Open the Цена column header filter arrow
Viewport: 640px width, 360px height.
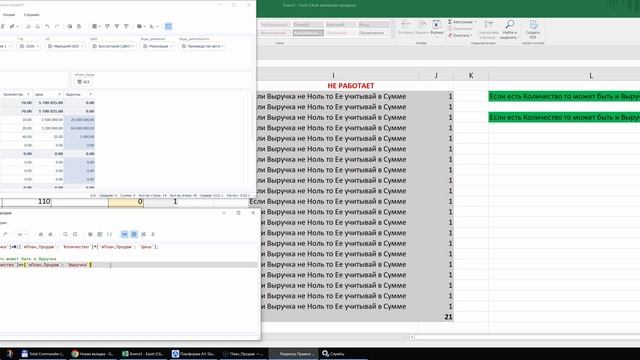[60, 94]
